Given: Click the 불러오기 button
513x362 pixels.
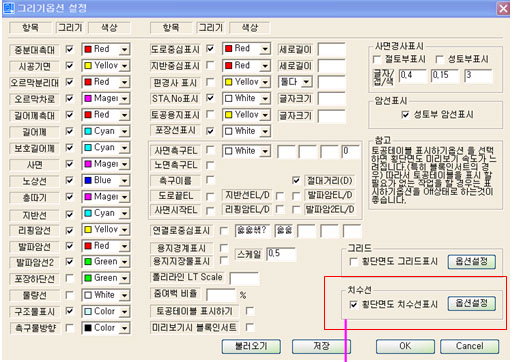Looking at the screenshot, I should pyautogui.click(x=251, y=346).
